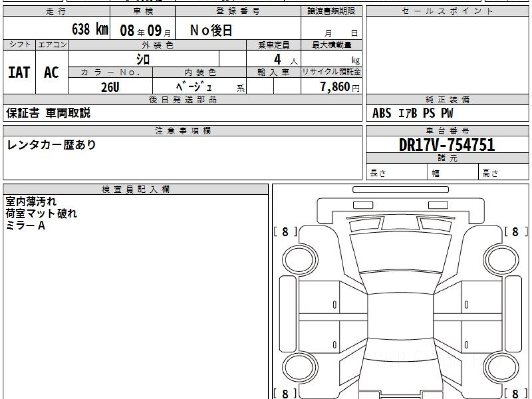Click the 幅 width label
532x399 pixels.
pos(436,174)
